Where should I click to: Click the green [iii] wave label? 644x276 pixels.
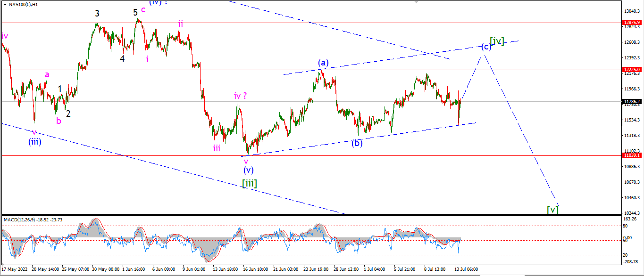click(x=250, y=183)
